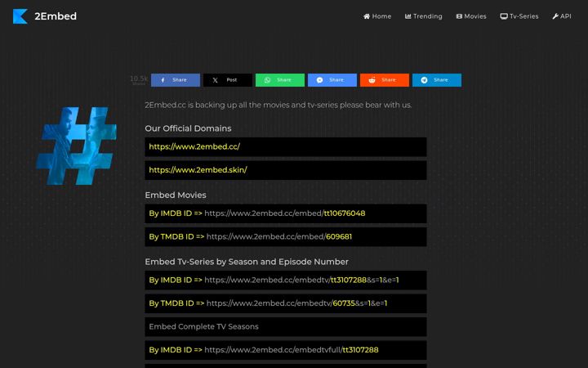Click the wrench icon beside API
588x368 pixels.
click(x=555, y=16)
